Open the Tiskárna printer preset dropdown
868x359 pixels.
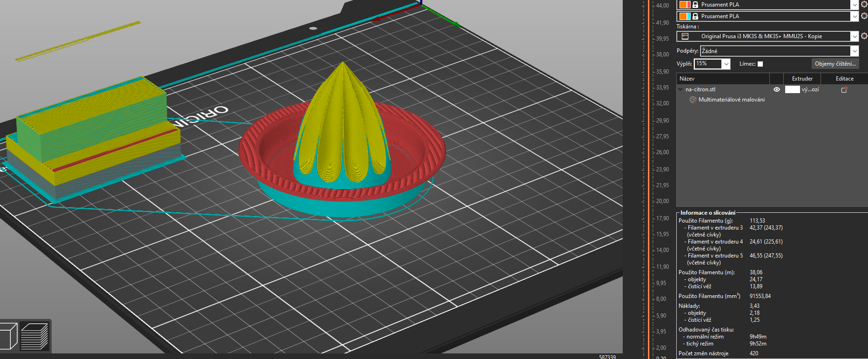click(855, 36)
